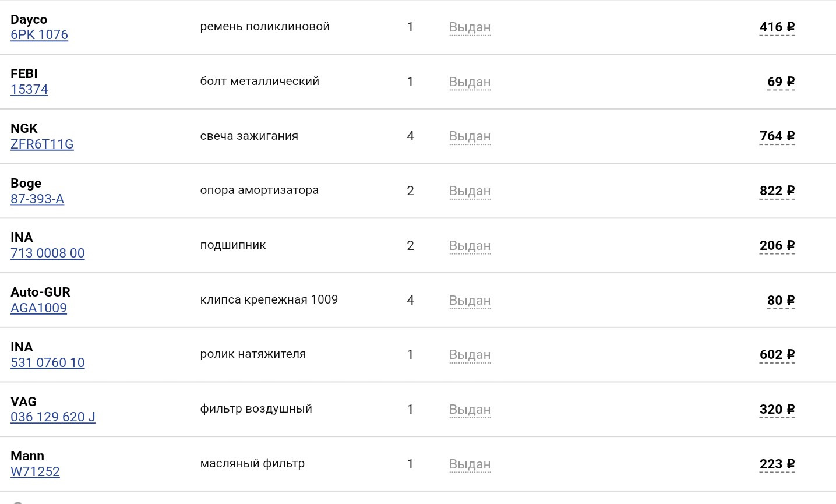Click the Выдан status for NGK spark plugs

(x=470, y=136)
